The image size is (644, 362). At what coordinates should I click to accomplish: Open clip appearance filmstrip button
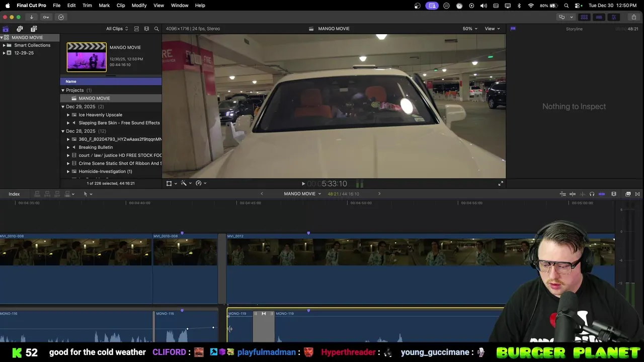pos(614,194)
